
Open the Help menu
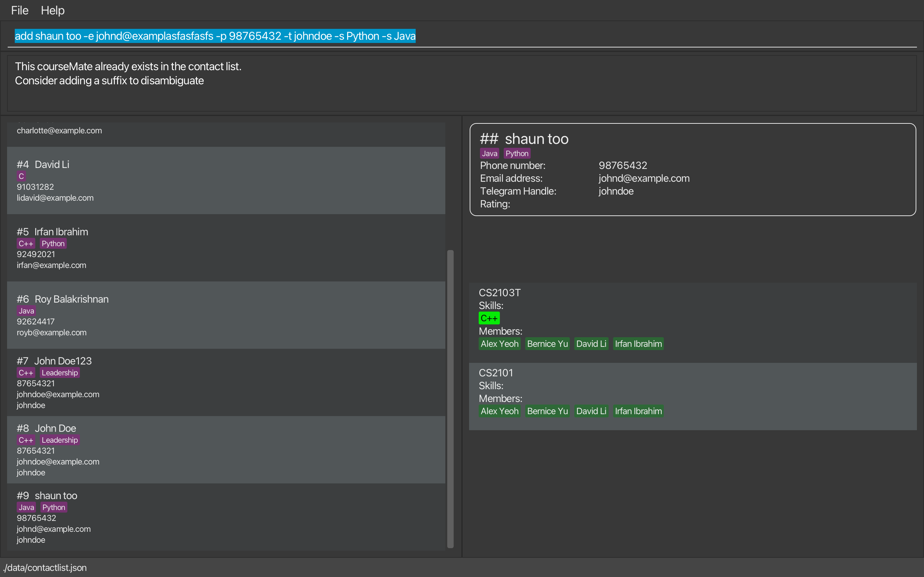tap(53, 10)
